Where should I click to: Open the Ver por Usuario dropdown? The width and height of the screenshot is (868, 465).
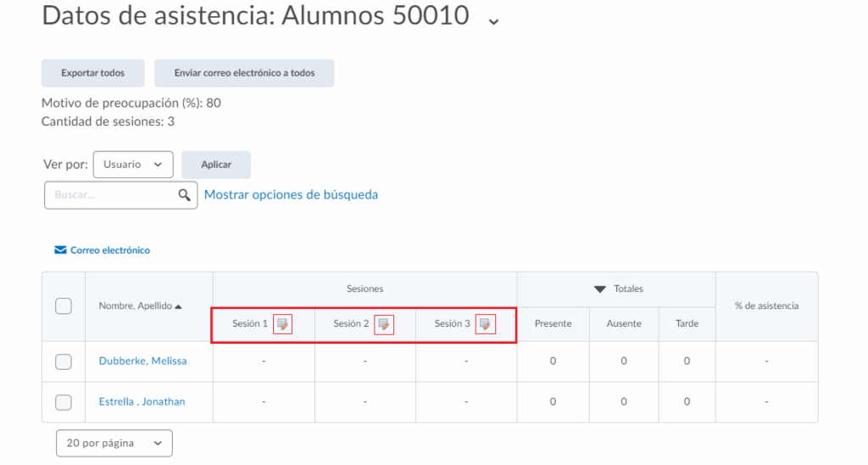tap(132, 165)
